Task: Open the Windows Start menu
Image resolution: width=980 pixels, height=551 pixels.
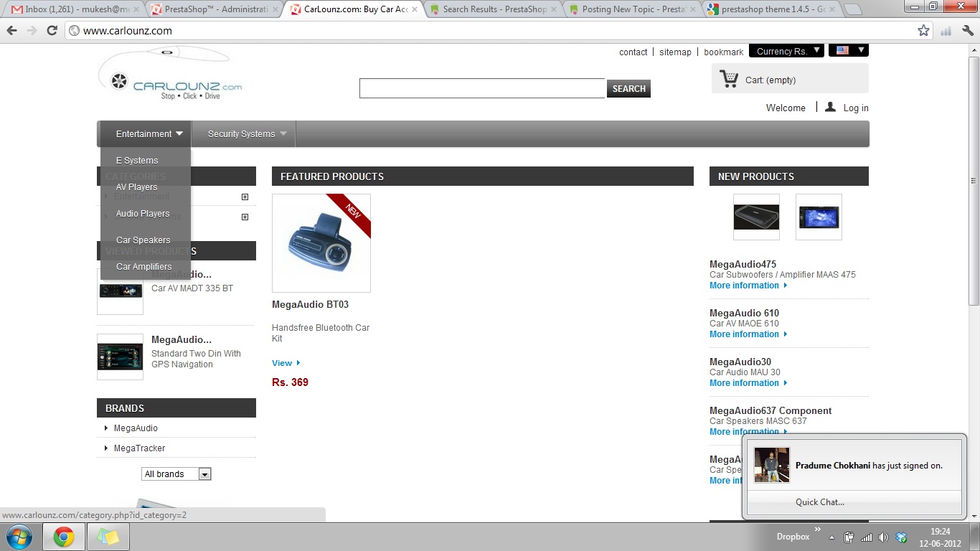Action: (x=19, y=537)
